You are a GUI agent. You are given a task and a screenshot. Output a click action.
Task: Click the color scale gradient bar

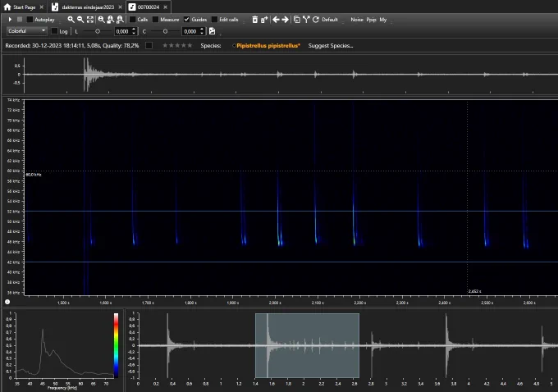[x=116, y=345]
